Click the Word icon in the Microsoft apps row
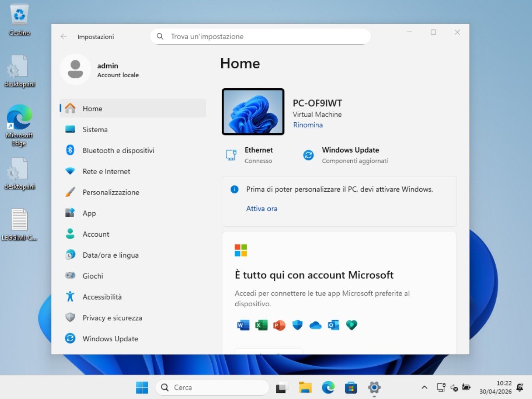The height and width of the screenshot is (399, 532). click(x=243, y=325)
